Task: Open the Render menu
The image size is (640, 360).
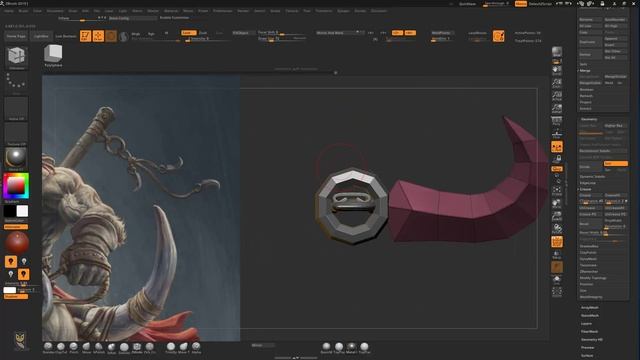Action: 243,11
